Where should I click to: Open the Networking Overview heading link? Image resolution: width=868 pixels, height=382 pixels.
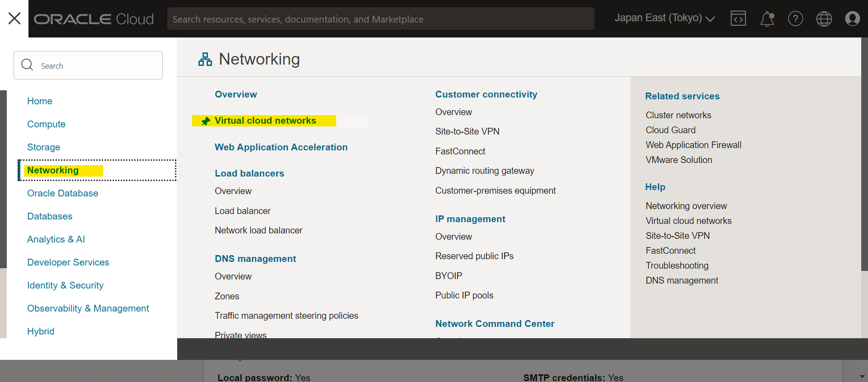pos(236,94)
